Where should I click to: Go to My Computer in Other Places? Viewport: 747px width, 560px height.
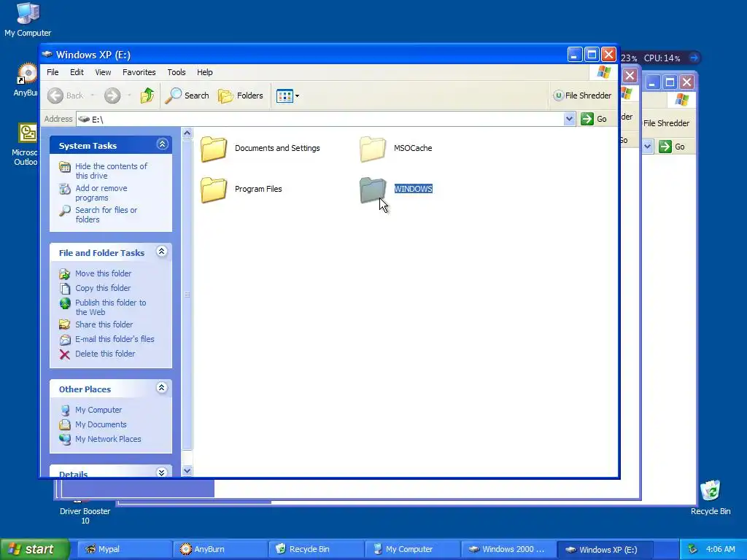click(98, 410)
